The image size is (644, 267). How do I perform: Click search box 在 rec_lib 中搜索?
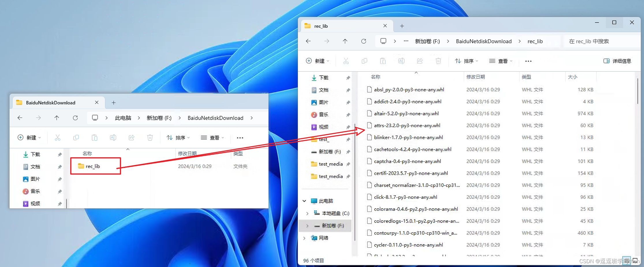(602, 41)
